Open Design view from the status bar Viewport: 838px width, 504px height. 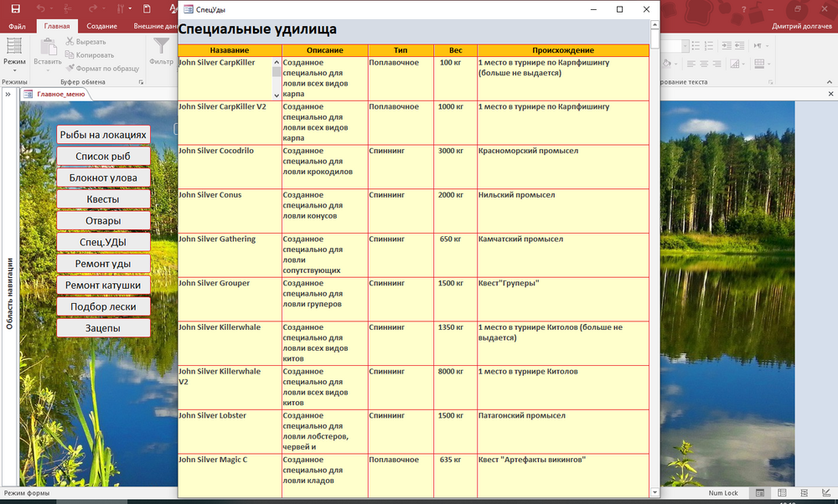(x=826, y=492)
